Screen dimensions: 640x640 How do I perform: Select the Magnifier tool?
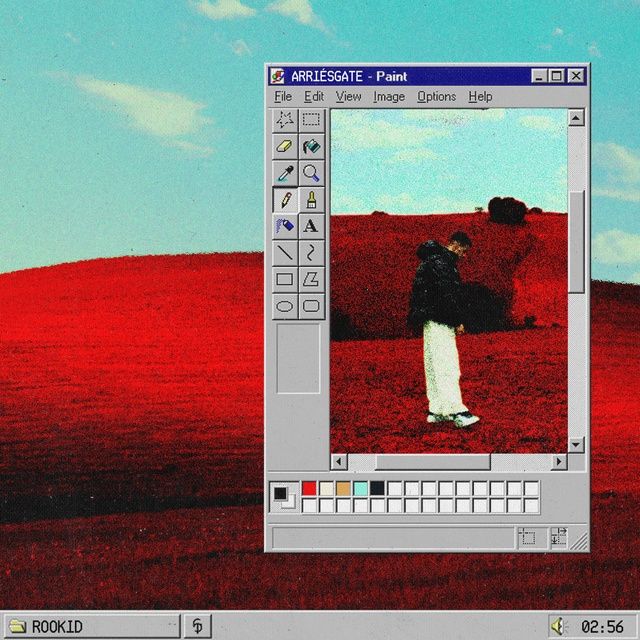coord(311,173)
